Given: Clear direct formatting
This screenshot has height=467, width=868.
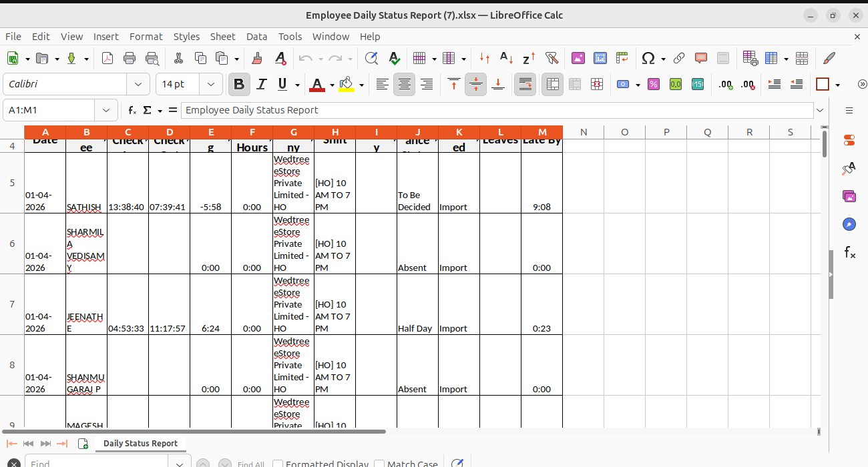Looking at the screenshot, I should click(280, 58).
